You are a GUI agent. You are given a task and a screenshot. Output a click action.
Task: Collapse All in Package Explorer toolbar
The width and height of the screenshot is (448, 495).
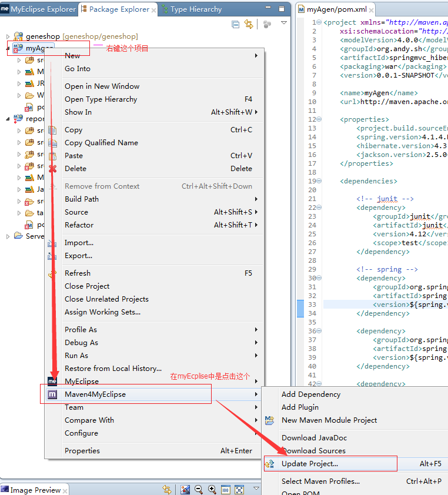235,24
